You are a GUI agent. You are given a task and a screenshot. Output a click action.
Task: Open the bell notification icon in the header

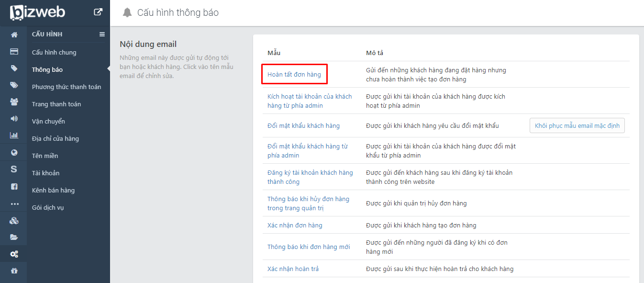coord(127,12)
